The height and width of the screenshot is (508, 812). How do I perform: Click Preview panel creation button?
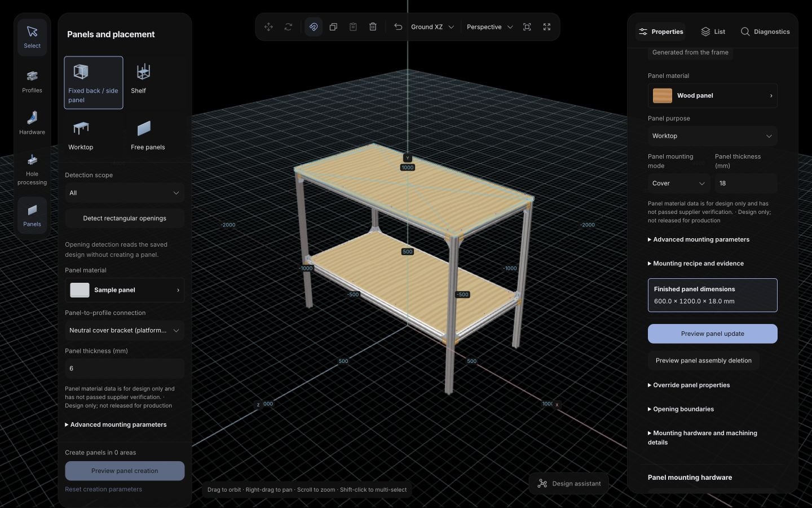[125, 471]
